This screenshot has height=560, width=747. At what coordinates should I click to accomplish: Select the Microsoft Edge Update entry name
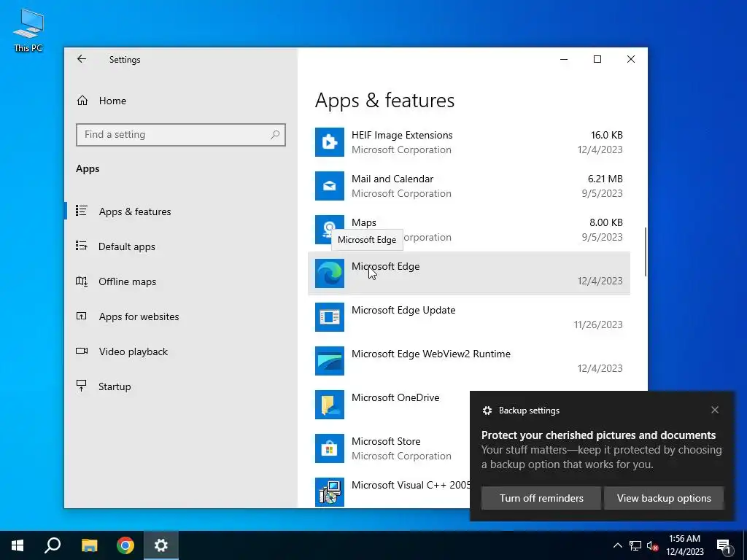click(x=403, y=310)
